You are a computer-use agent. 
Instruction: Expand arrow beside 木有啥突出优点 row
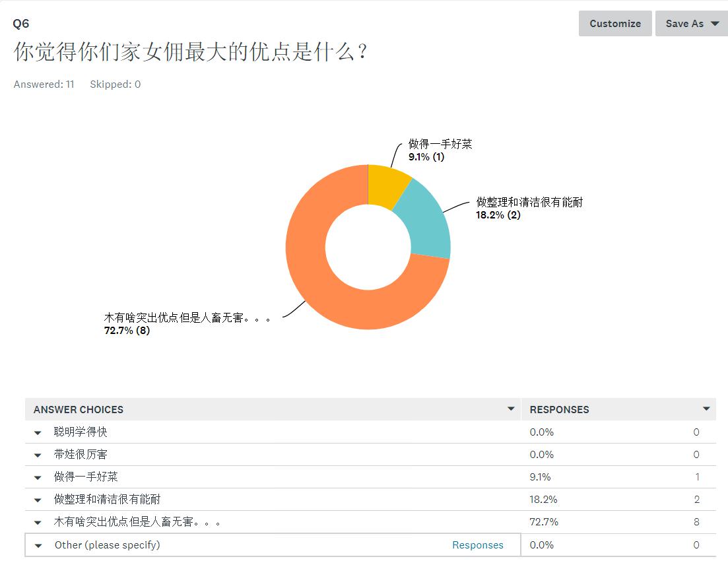pyautogui.click(x=38, y=523)
